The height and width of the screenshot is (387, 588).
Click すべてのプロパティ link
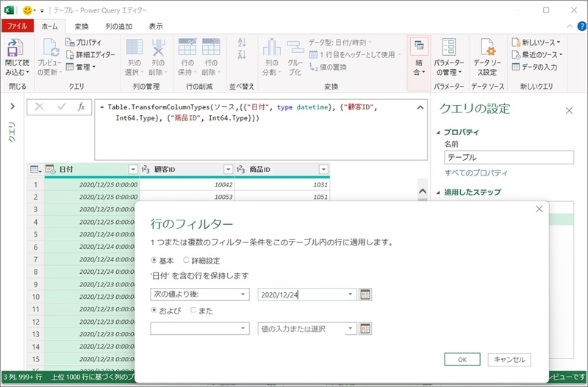[476, 173]
